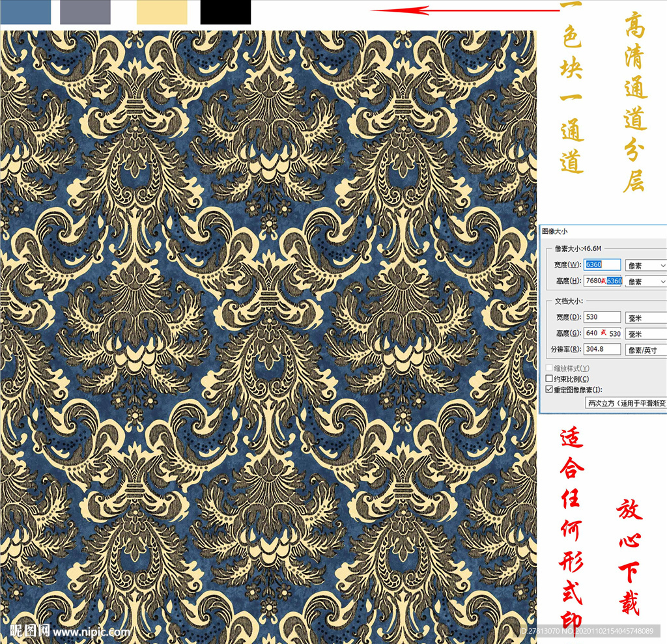This screenshot has width=667, height=644.
Task: Select the gray color swatch
Action: 85,12
